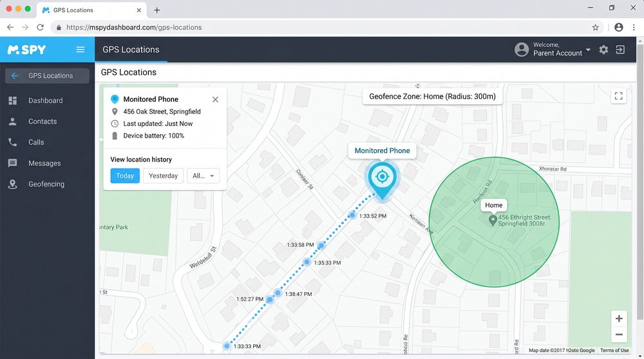Open the All... history dropdown
This screenshot has width=644, height=359.
(204, 176)
